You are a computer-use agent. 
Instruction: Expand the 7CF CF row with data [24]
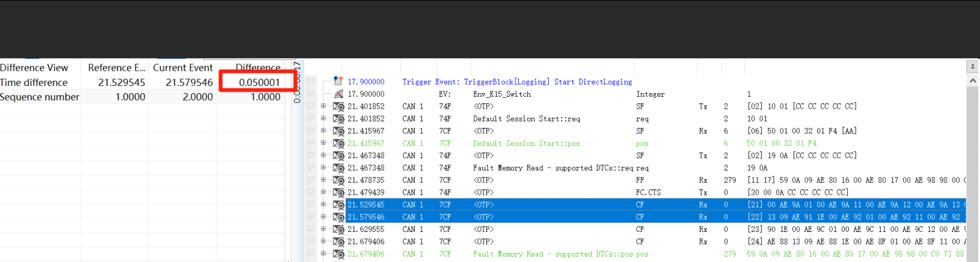pos(323,242)
